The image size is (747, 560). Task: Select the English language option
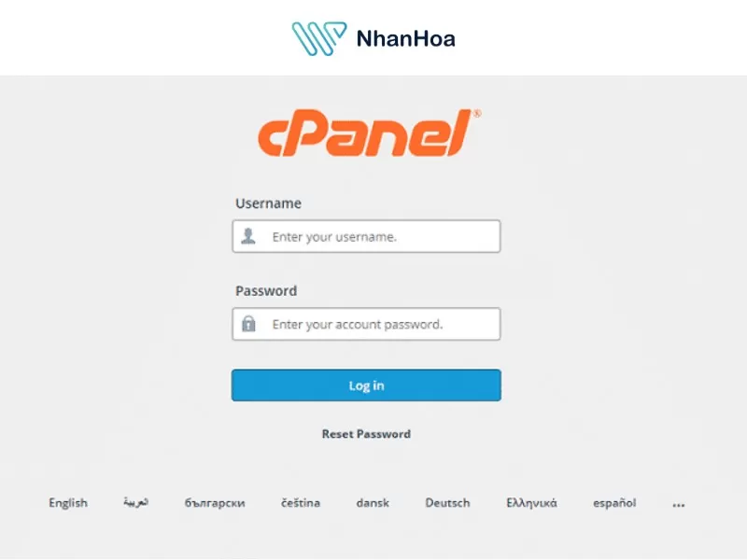66,503
